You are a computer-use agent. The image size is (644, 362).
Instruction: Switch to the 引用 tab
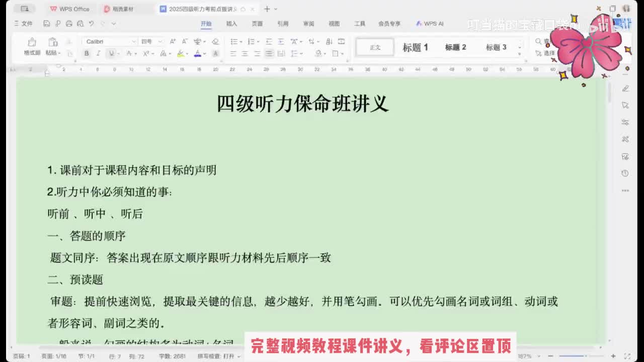click(283, 24)
